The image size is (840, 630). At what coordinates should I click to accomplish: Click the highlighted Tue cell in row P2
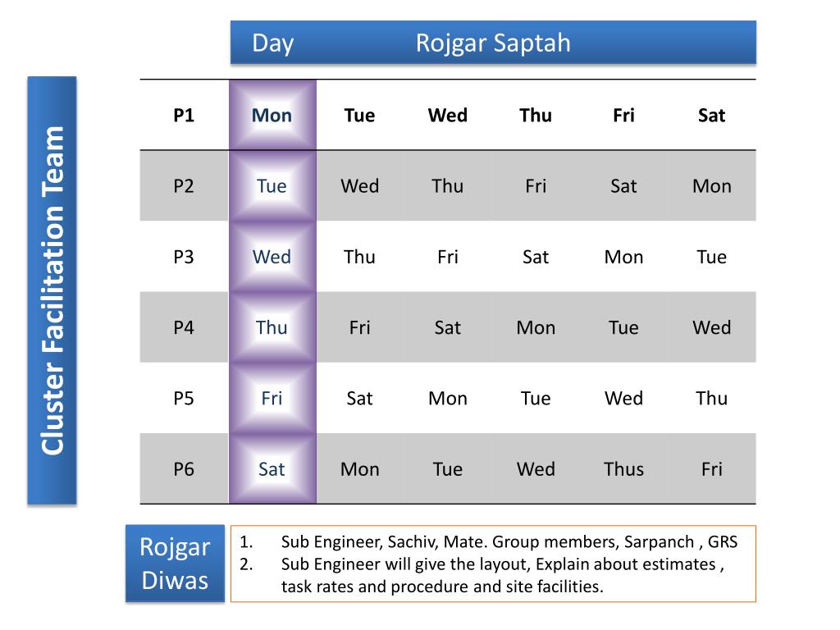272,186
